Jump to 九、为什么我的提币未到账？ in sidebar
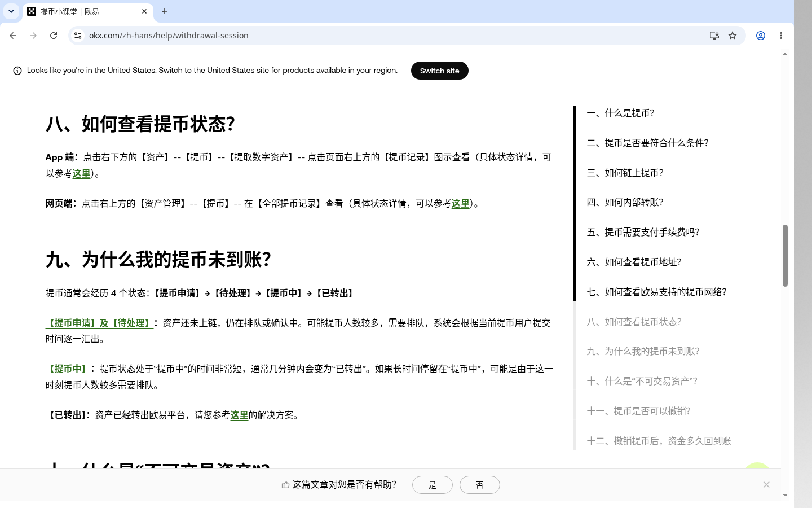 [x=643, y=351]
